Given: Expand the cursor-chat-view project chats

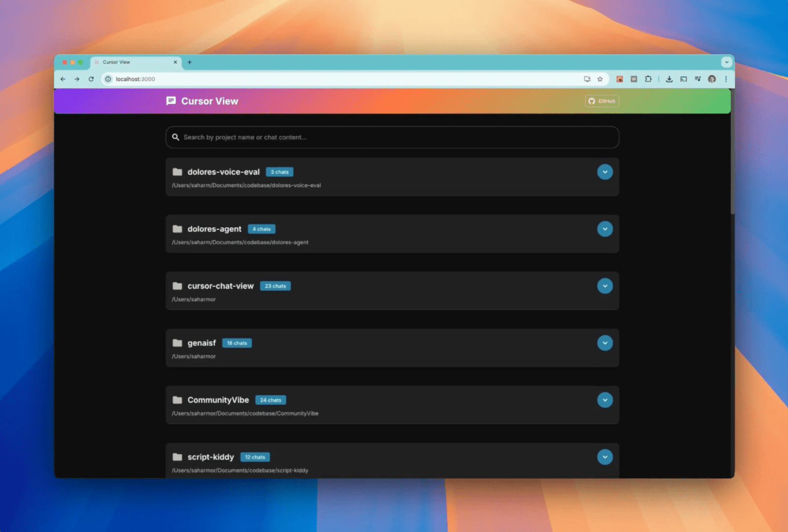Looking at the screenshot, I should pyautogui.click(x=605, y=286).
